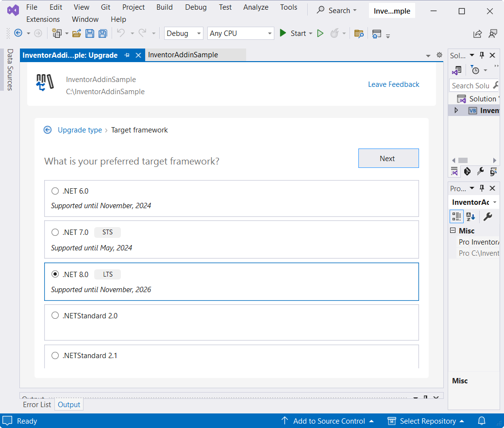Select the .NETStandard 2.0 radio button
The image size is (504, 428).
pyautogui.click(x=55, y=315)
